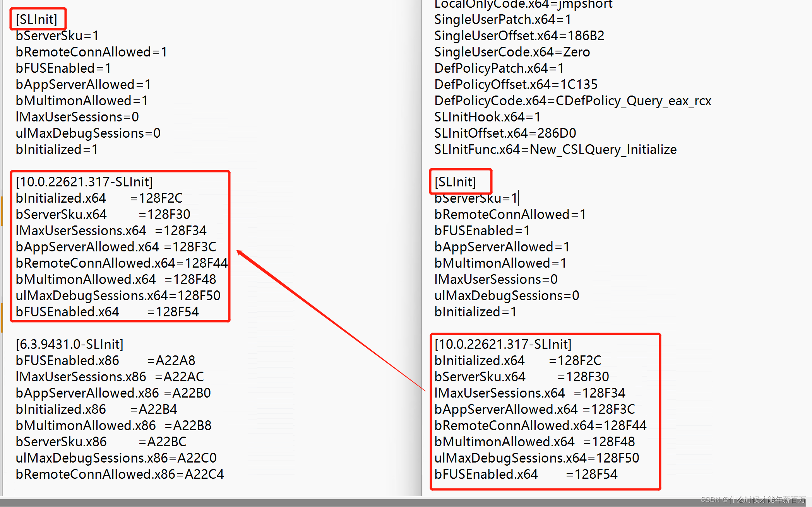Click the [6.3.9431.0-SLInit] section header
The image size is (812, 507).
[69, 344]
